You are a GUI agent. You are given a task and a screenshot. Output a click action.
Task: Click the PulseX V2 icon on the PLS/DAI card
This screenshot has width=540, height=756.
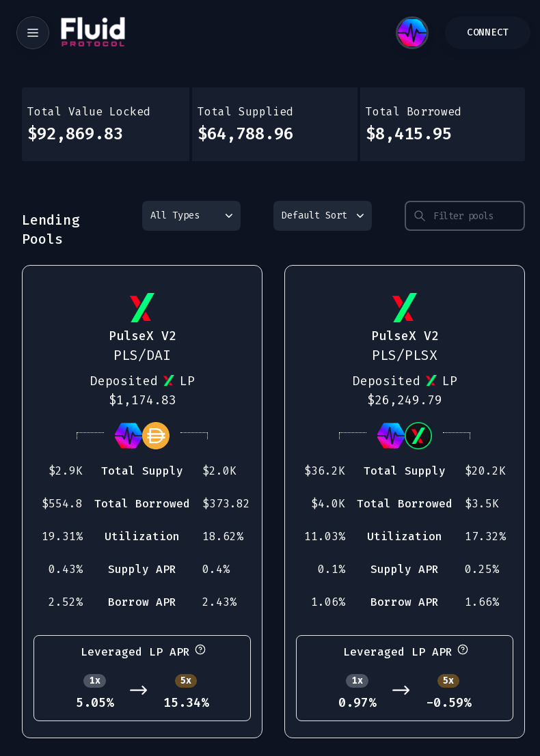(x=142, y=307)
